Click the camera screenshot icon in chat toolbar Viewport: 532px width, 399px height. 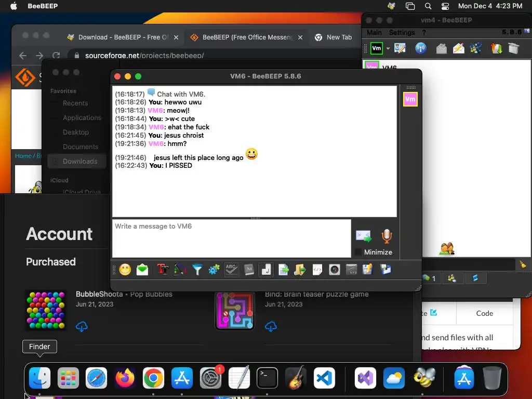[335, 270]
